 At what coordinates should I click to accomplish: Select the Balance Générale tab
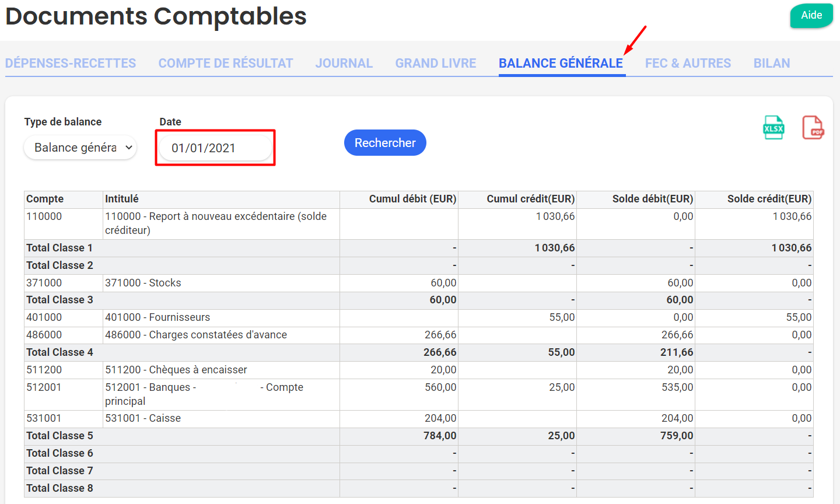(x=561, y=63)
